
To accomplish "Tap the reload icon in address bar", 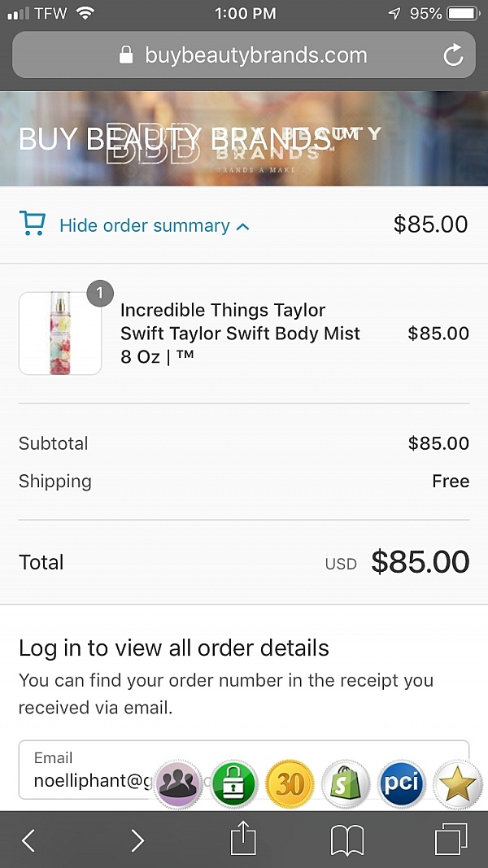I will [x=455, y=55].
